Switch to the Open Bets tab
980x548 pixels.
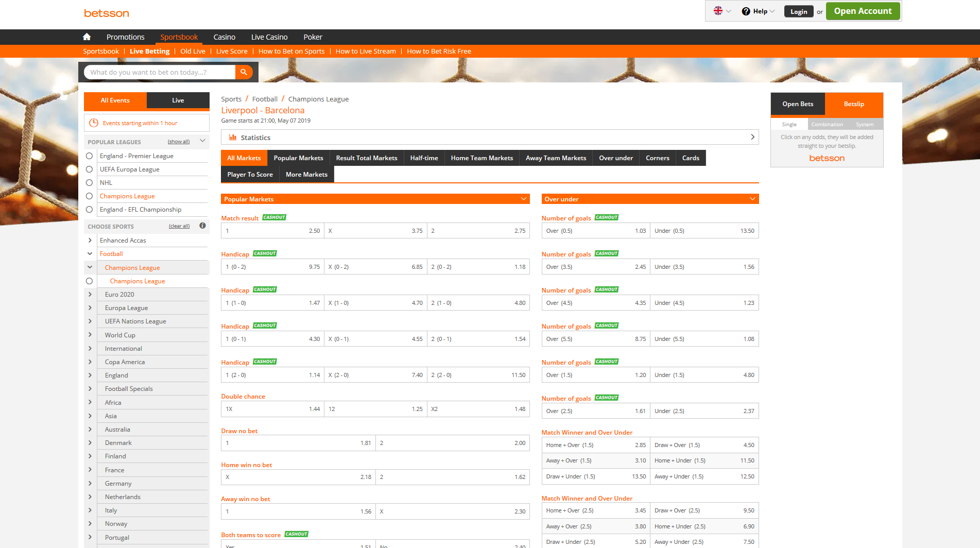coord(798,104)
